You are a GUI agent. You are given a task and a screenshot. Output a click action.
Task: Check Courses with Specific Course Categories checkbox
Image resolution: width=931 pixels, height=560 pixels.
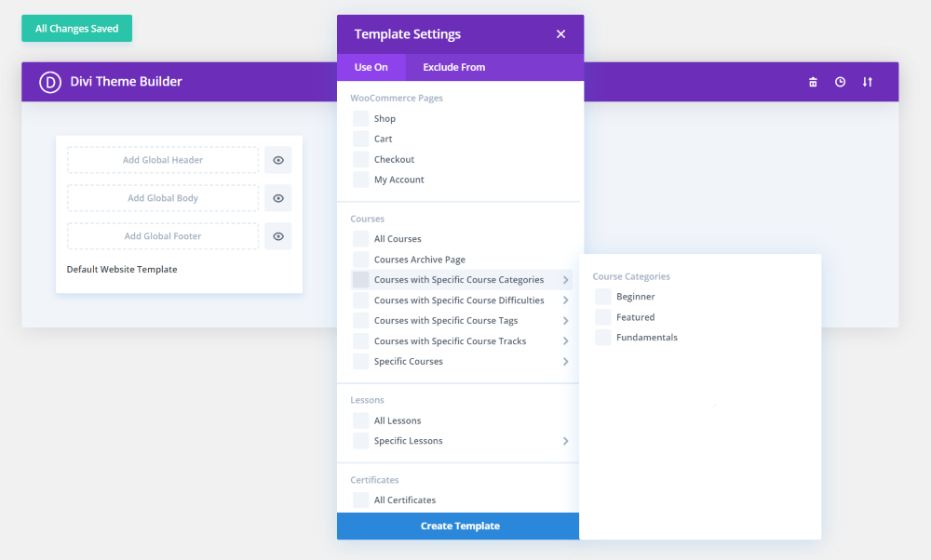pos(360,280)
